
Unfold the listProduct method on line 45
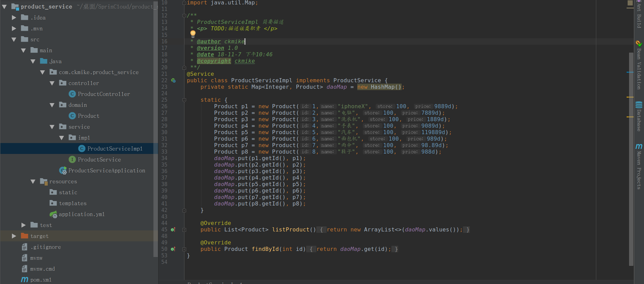tap(184, 230)
